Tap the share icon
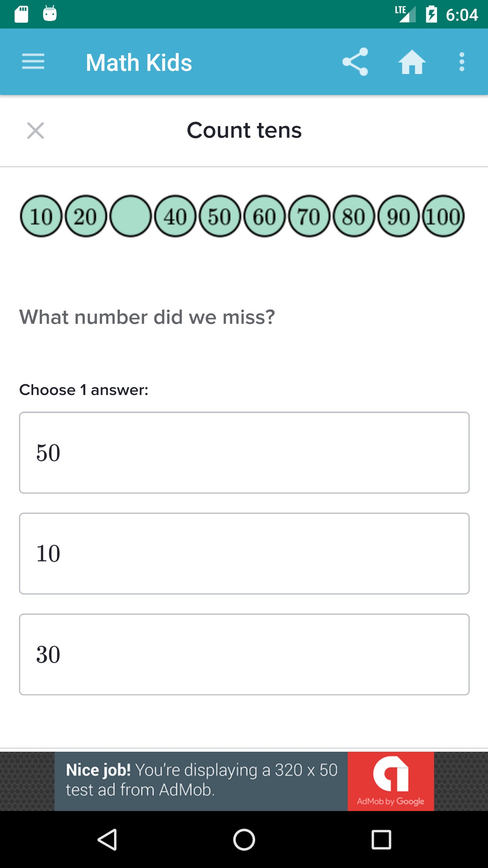 click(355, 62)
